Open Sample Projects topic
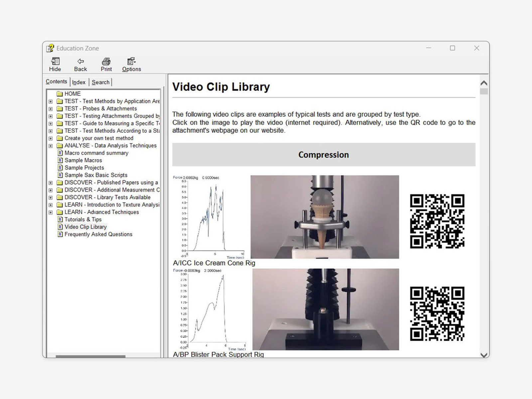 coord(84,168)
